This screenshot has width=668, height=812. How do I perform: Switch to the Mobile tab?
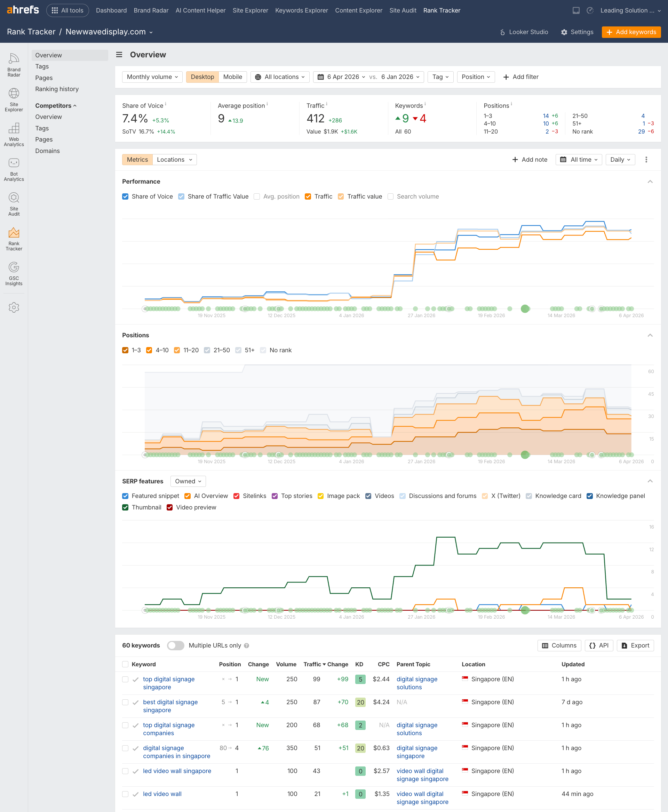click(232, 77)
